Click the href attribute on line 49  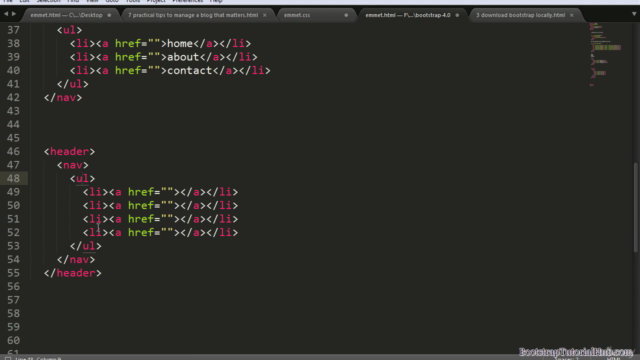[x=141, y=192]
